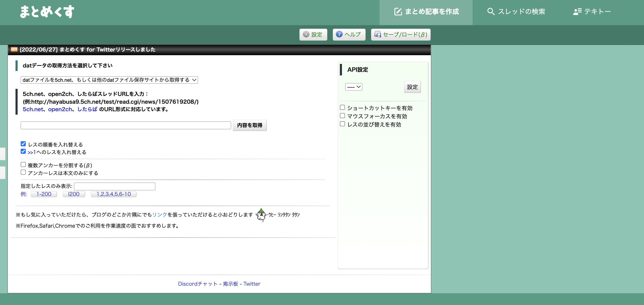The height and width of the screenshot is (305, 644).
Task: Click the ヘルプ question mark icon
Action: [x=339, y=35]
